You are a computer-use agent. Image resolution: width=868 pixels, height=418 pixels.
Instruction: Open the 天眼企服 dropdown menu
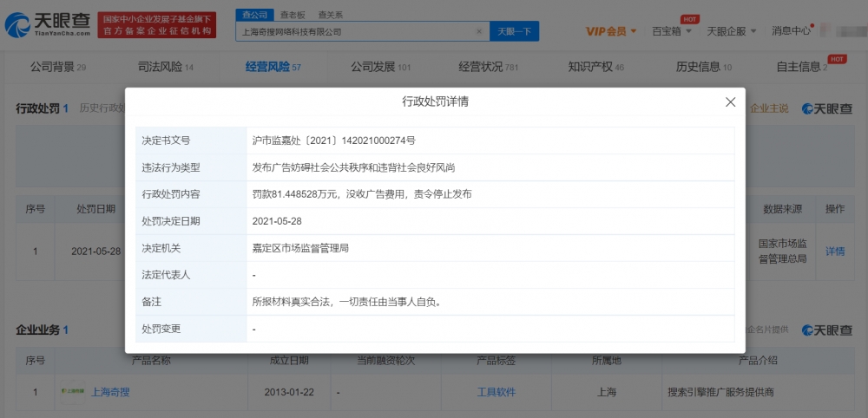pyautogui.click(x=731, y=31)
